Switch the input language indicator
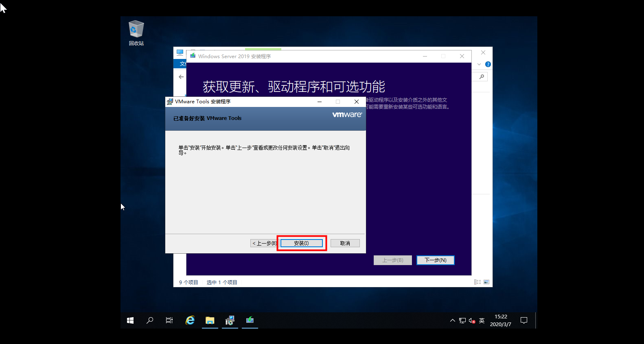The height and width of the screenshot is (344, 644). click(482, 320)
